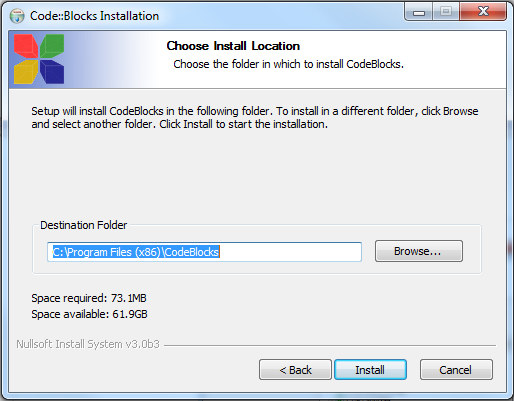
Task: Click the Nullsoft Install System v3.0b3 label
Action: click(88, 344)
